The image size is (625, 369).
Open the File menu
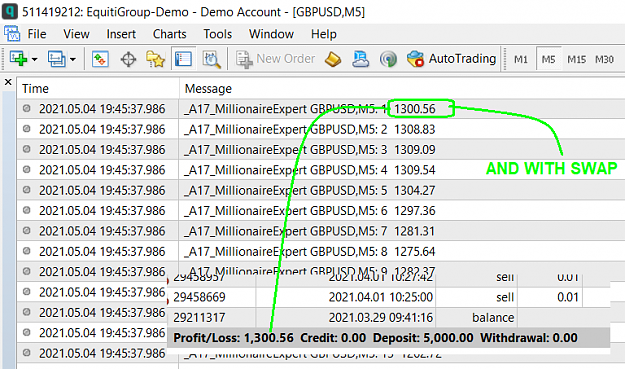pos(37,34)
